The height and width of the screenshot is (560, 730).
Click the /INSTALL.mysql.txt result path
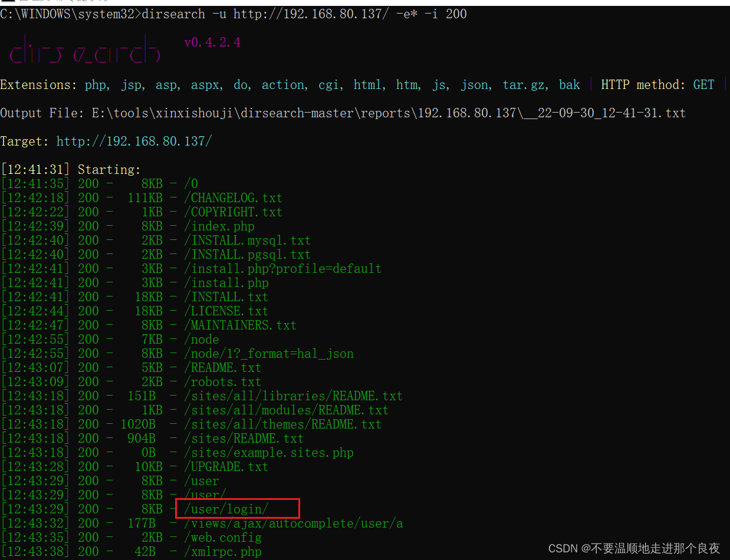pos(248,241)
